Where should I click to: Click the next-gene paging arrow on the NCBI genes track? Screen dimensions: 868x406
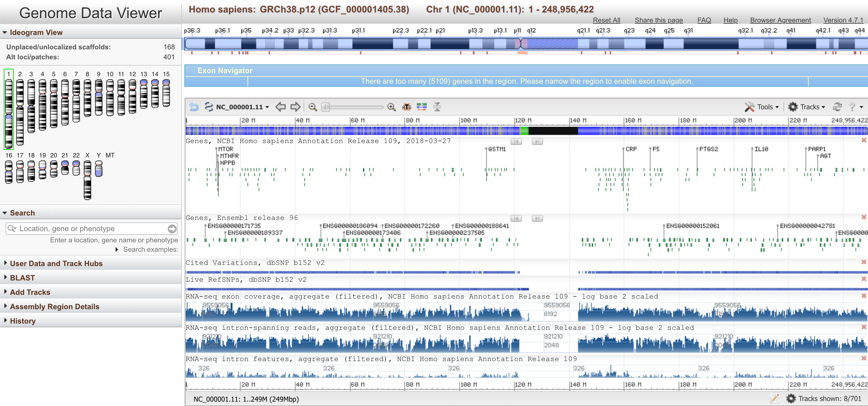[537, 141]
